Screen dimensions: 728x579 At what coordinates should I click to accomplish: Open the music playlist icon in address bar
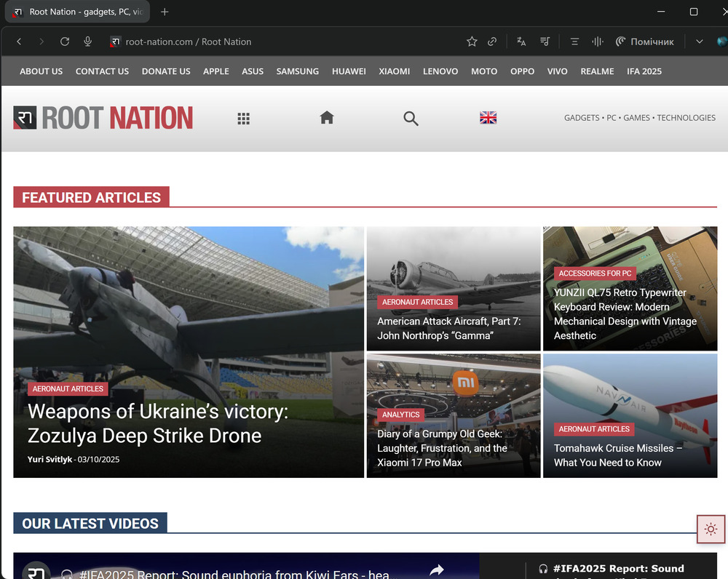point(545,41)
